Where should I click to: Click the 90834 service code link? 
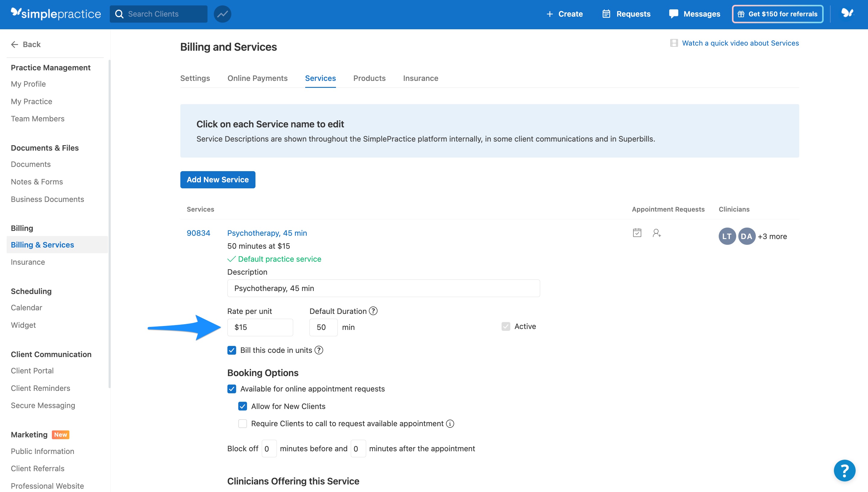tap(198, 233)
